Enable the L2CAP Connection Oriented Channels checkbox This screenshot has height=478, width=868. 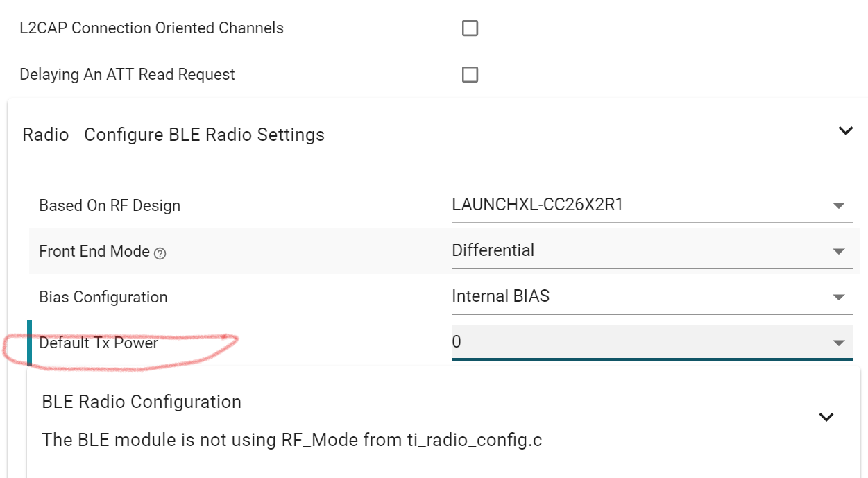pyautogui.click(x=470, y=28)
